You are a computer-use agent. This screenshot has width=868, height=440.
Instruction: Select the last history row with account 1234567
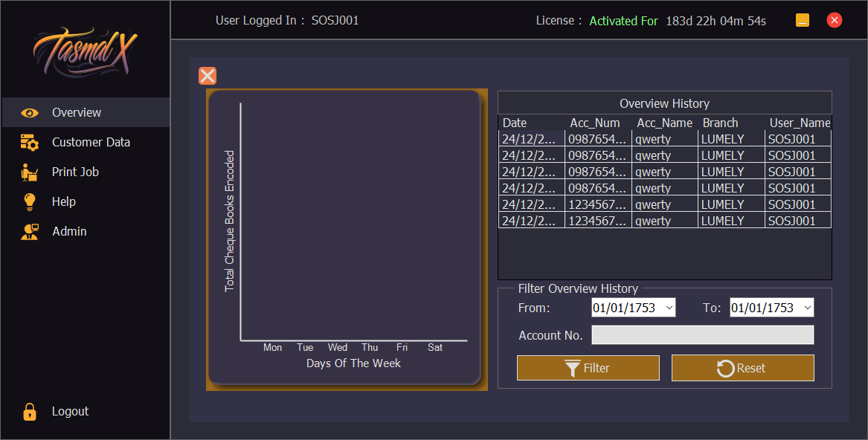click(x=664, y=221)
